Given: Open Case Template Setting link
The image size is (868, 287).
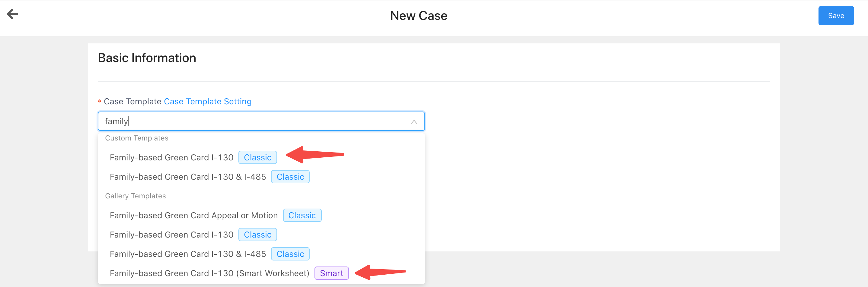Looking at the screenshot, I should tap(208, 101).
